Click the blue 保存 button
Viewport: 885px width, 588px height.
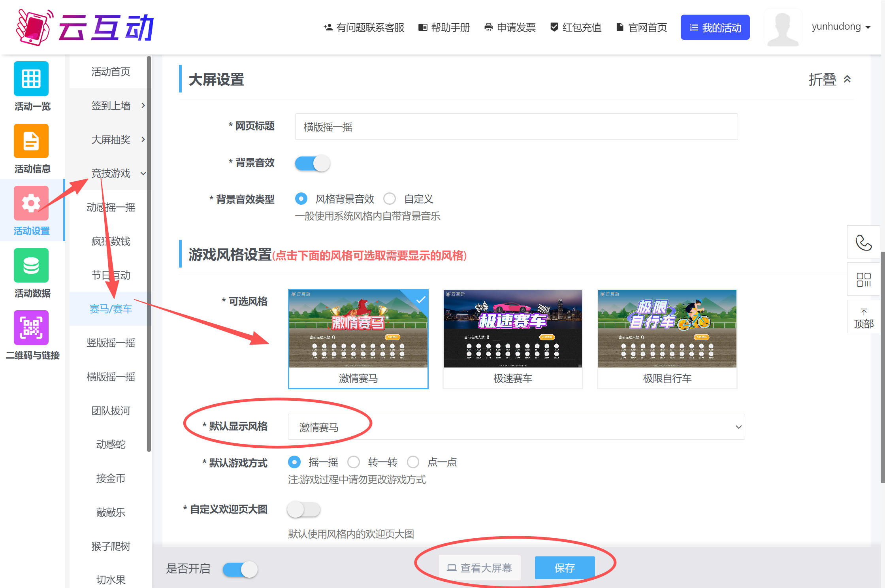point(565,568)
